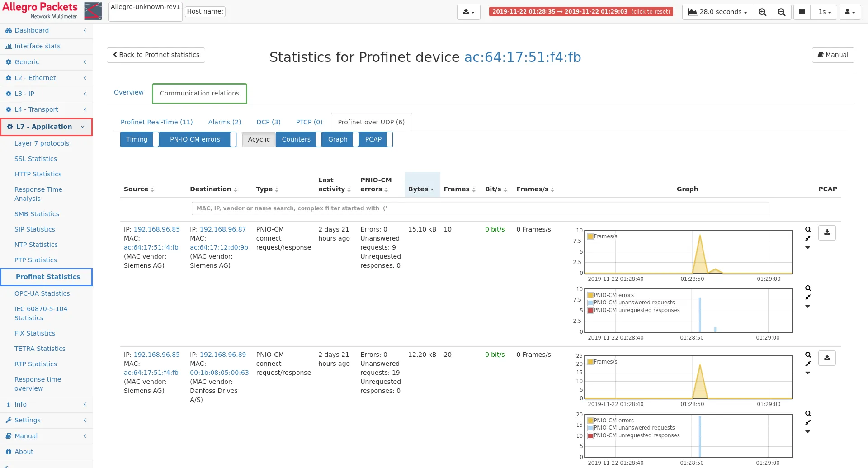Pause live updates with the pause button

[x=802, y=12]
